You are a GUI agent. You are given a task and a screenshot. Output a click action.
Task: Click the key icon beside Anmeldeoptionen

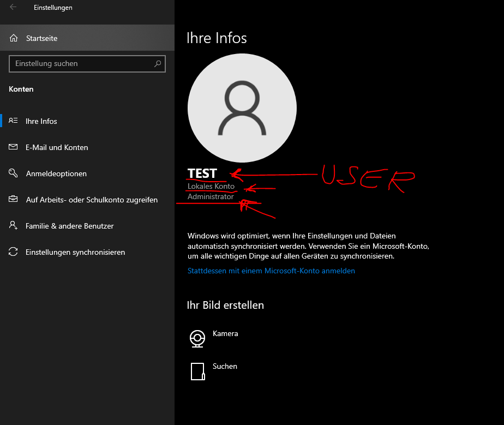pyautogui.click(x=13, y=173)
